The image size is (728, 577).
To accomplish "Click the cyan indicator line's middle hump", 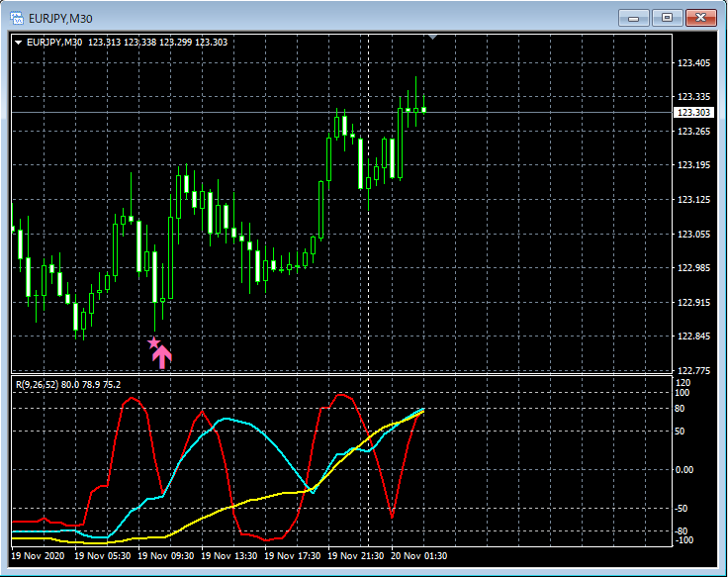I will point(227,419).
